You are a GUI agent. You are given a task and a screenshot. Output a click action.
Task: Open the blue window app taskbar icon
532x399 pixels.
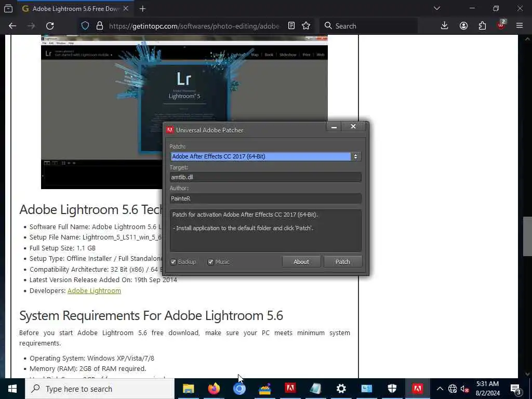[366, 389]
